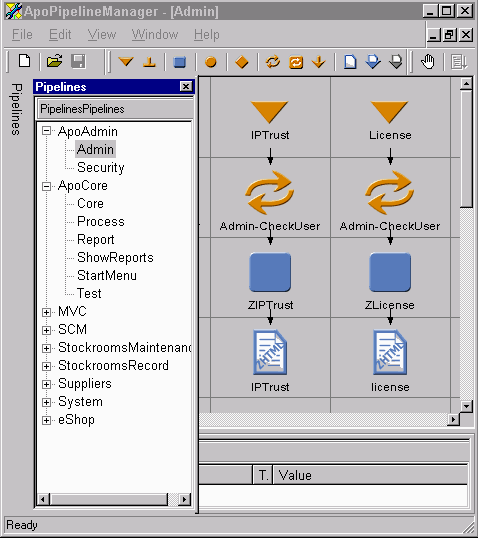Select the orange down-arrow connector tool
This screenshot has width=478, height=538.
319,62
